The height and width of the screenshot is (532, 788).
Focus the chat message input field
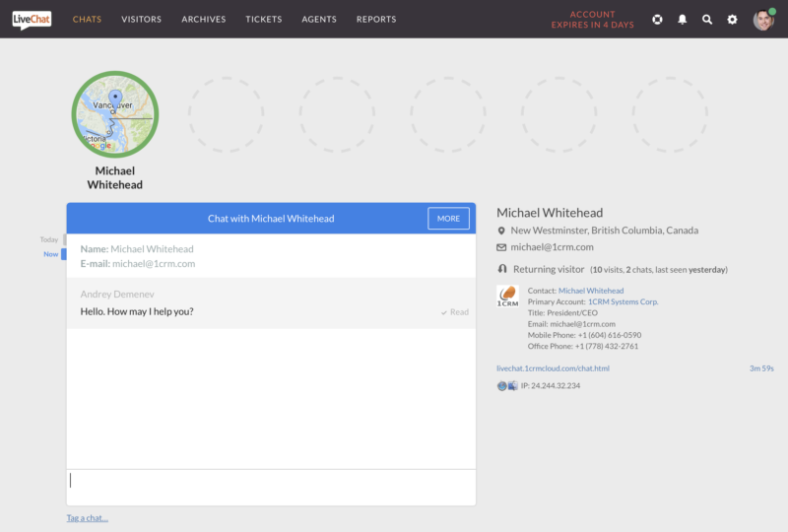271,487
